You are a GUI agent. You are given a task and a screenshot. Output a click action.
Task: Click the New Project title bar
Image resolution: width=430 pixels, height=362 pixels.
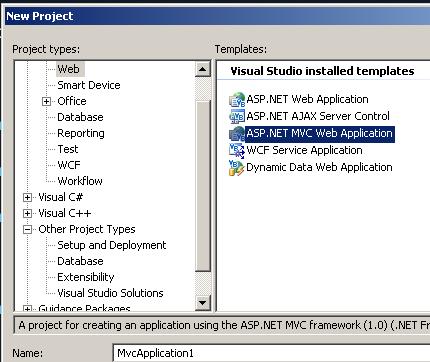(x=217, y=16)
